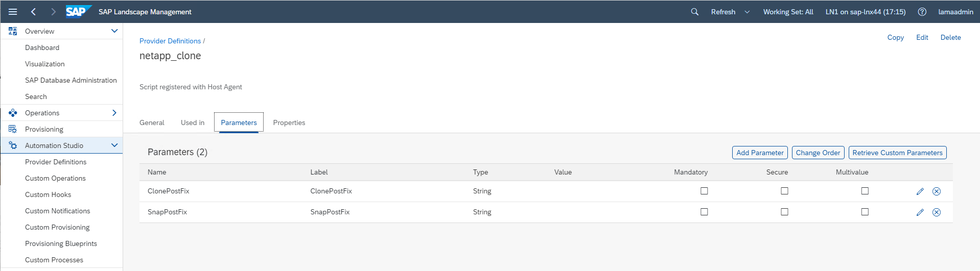
Task: Toggle Mandatory checkbox for ClonePostFix
Action: (704, 191)
